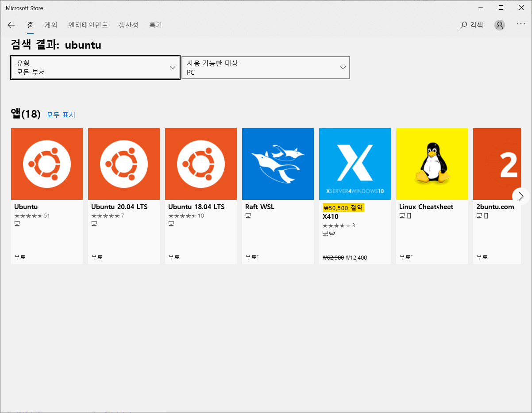Open the Ubuntu 18.04 LTS tile image

(201, 164)
